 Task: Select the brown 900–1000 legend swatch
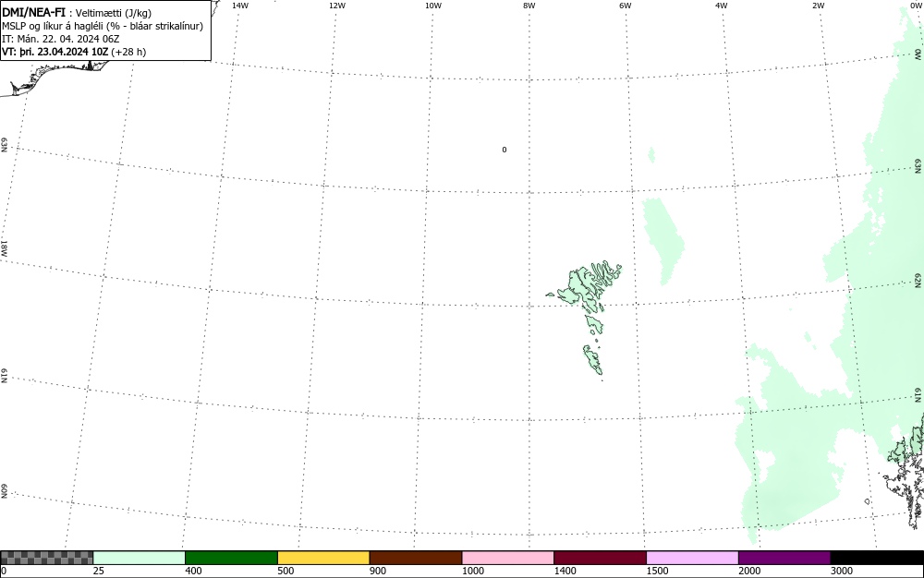[416, 558]
